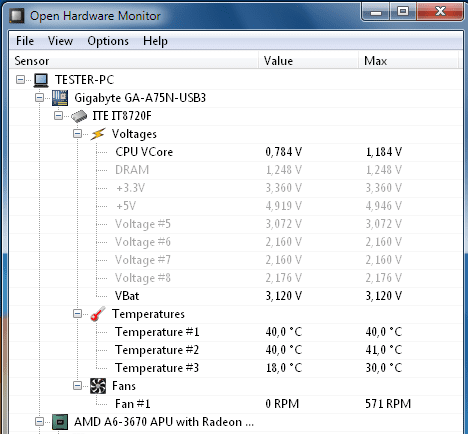Collapse the Temperatures group
Image resolution: width=468 pixels, height=434 pixels.
[x=77, y=314]
